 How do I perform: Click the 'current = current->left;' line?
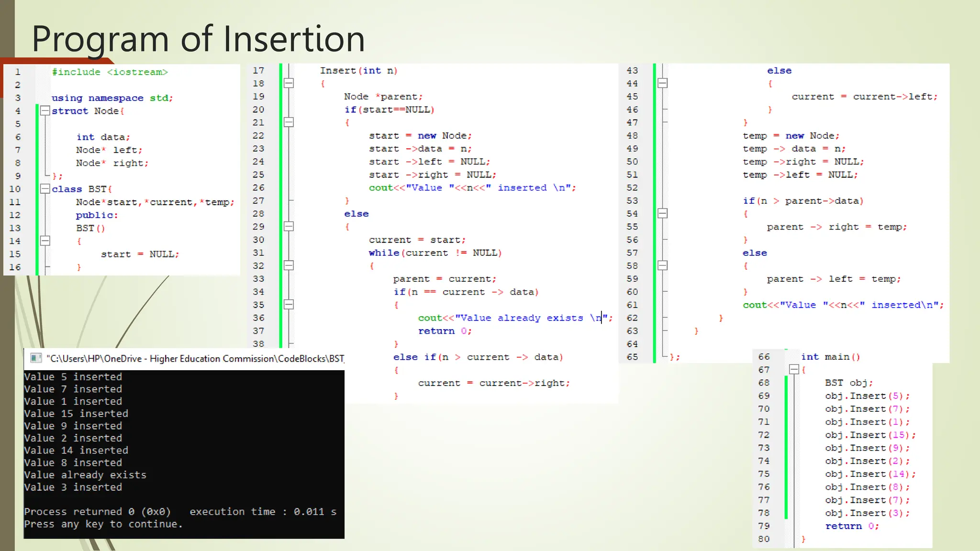coord(865,97)
